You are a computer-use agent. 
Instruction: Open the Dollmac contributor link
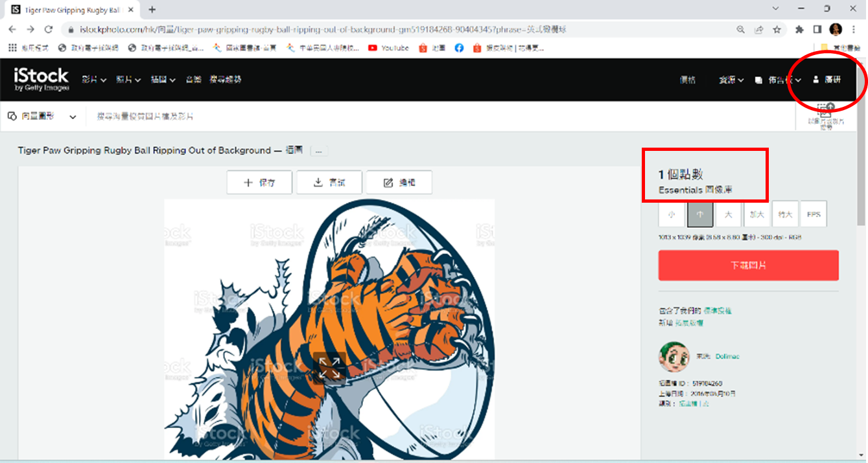pyautogui.click(x=727, y=357)
